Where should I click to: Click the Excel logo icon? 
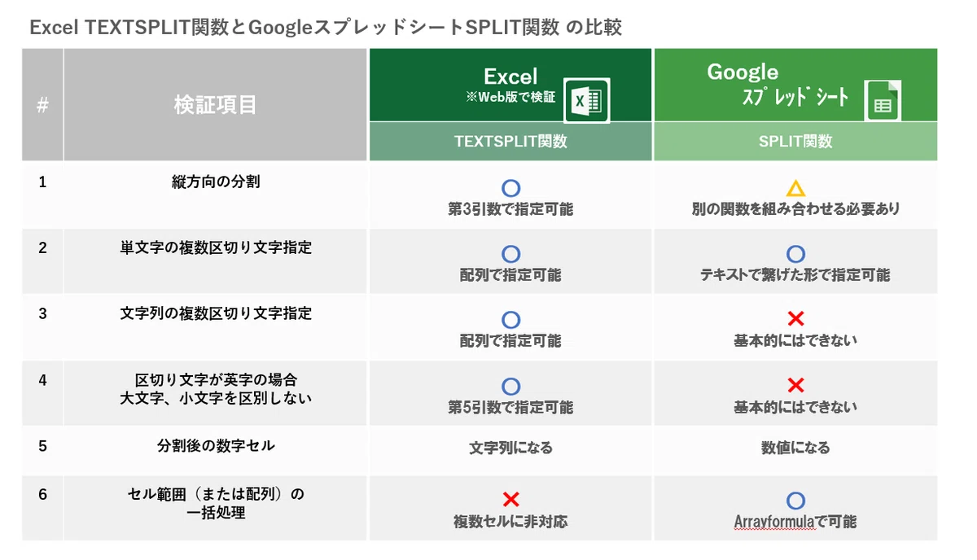click(x=587, y=100)
